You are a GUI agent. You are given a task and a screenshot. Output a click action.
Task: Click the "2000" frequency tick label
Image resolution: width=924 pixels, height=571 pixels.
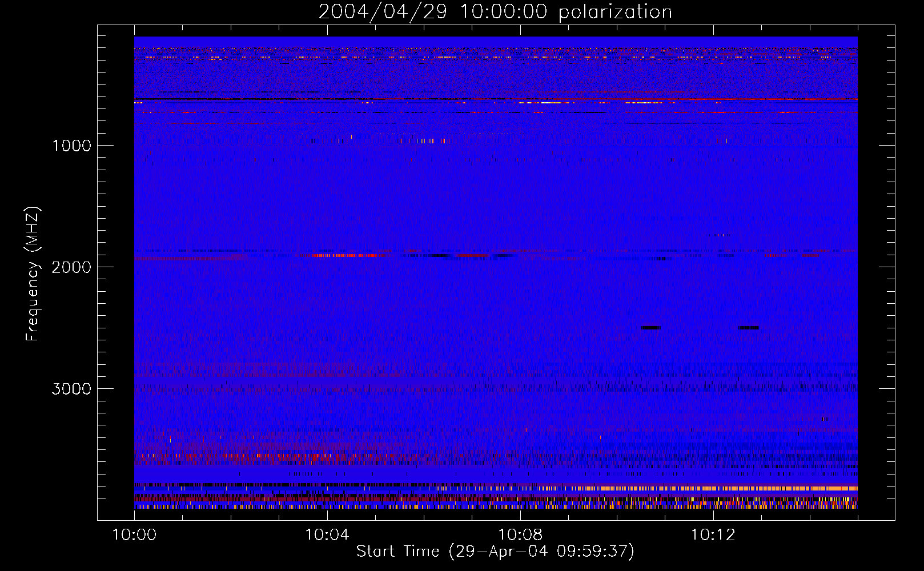tap(71, 267)
